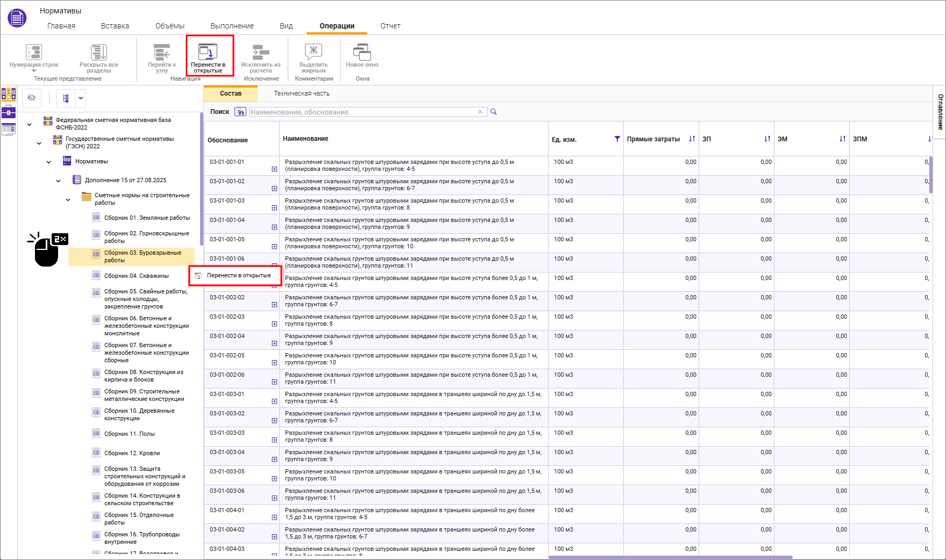
Task: Click the 'Выделить жирным' icon
Action: (x=313, y=52)
